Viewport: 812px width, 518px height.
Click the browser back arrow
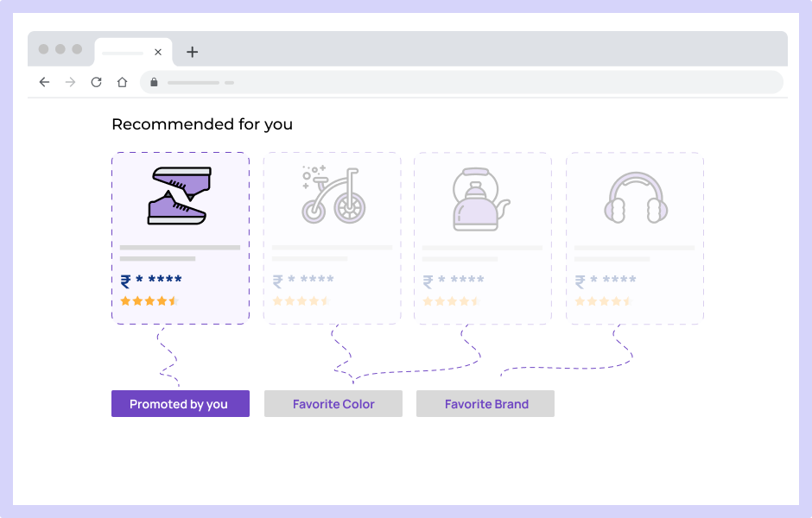pos(45,82)
